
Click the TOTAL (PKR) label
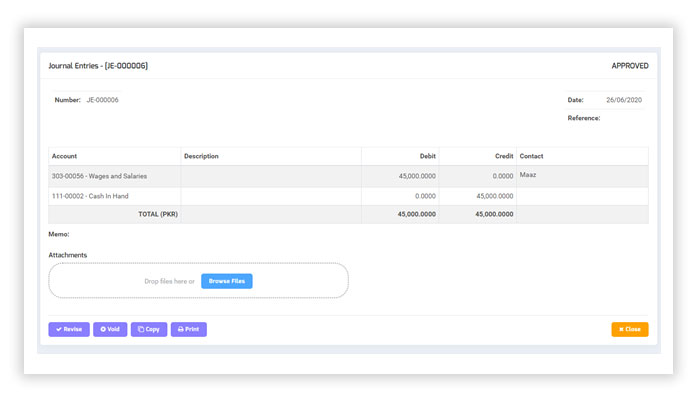[x=158, y=214]
